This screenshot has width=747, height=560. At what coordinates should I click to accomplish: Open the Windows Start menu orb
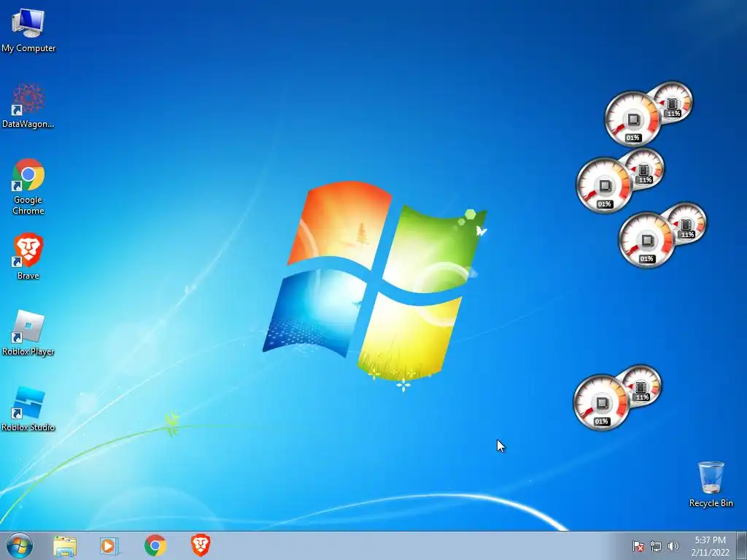click(20, 545)
